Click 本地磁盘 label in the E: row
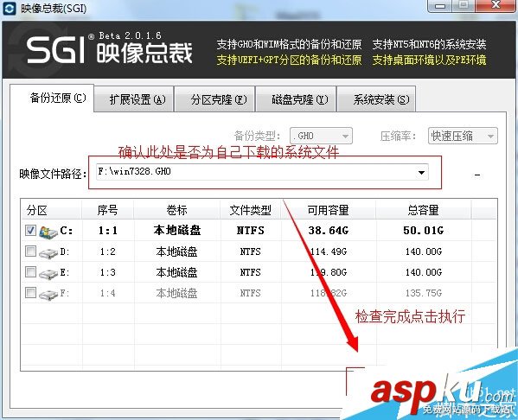 pyautogui.click(x=176, y=272)
